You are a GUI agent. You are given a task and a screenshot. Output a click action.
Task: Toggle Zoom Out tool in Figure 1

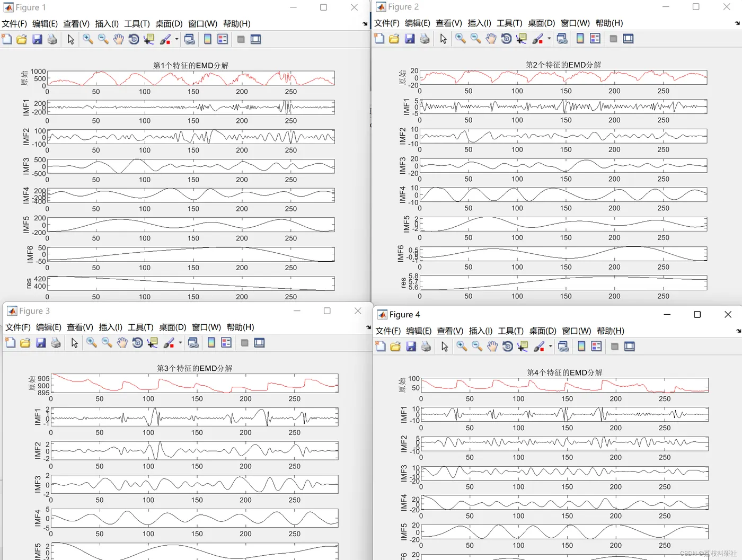(103, 39)
